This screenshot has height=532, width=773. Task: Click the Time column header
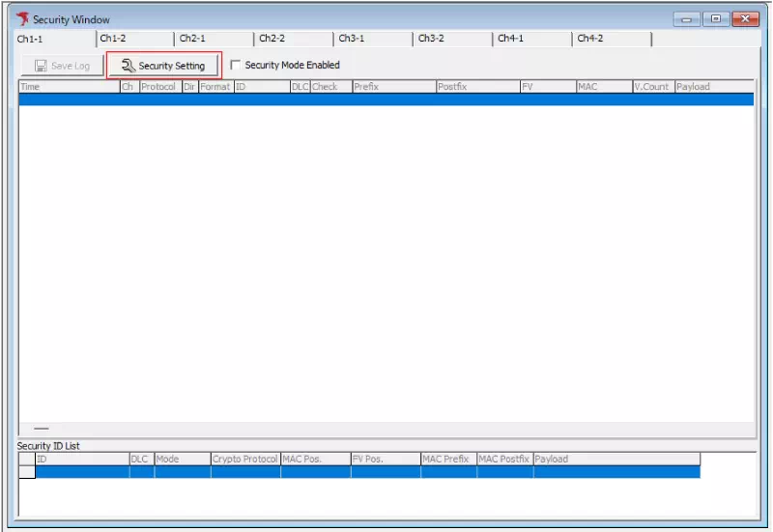click(x=70, y=87)
